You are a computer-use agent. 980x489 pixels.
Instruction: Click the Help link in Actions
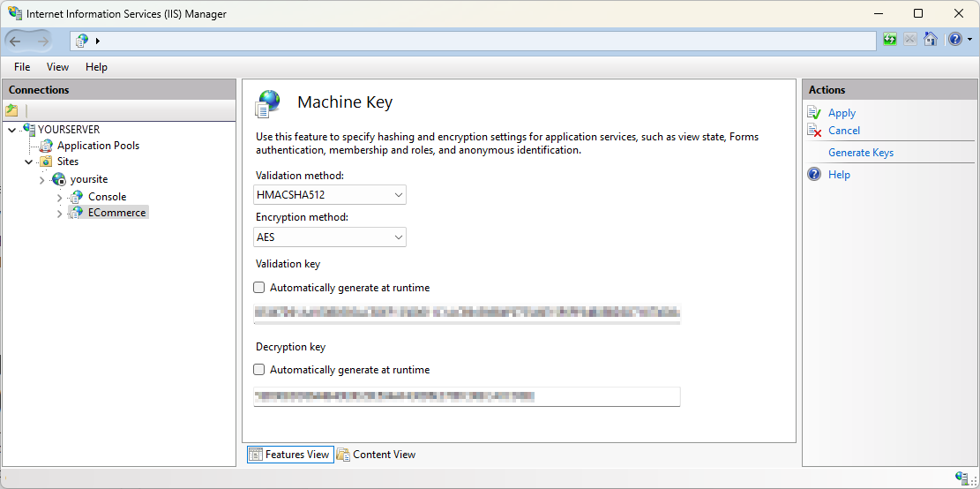click(839, 175)
